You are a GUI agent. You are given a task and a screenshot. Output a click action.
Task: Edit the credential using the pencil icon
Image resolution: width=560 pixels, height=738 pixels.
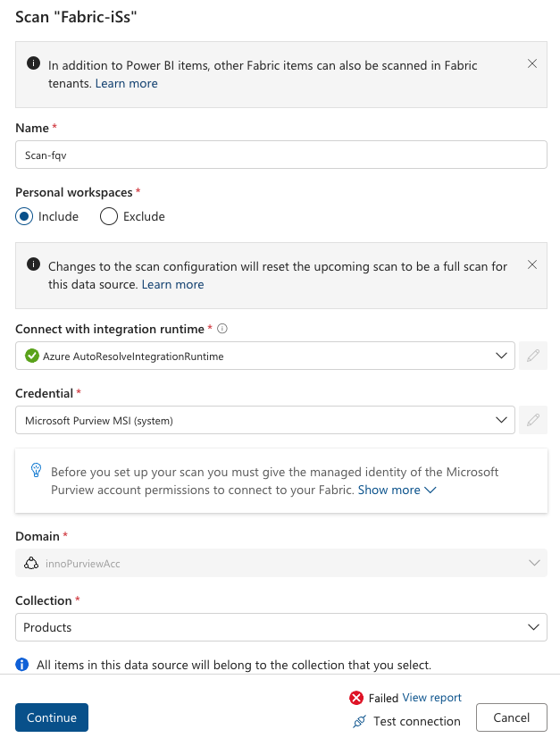(533, 420)
